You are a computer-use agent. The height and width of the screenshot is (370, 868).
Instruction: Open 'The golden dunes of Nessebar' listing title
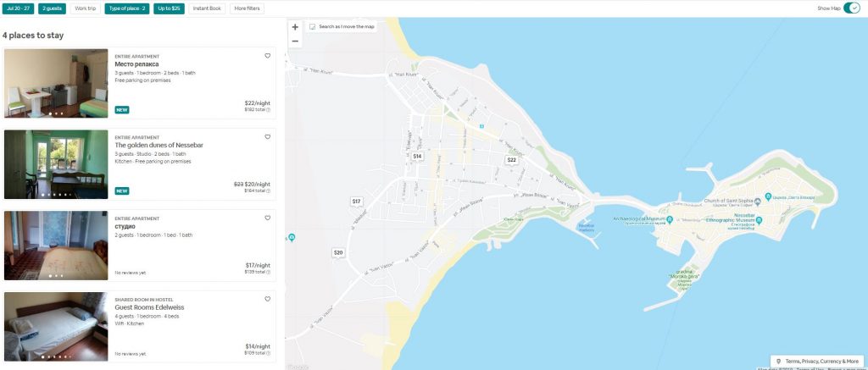click(159, 145)
